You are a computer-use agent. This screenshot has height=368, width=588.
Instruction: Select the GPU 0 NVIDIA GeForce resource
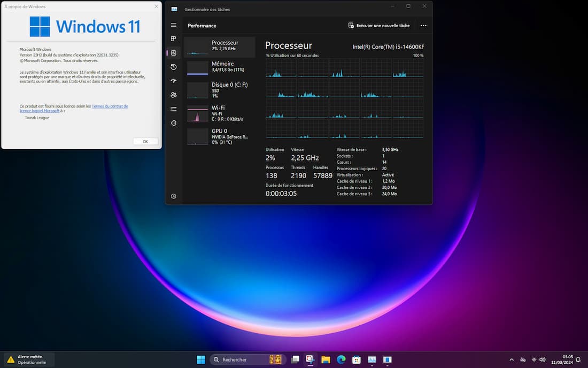pyautogui.click(x=220, y=136)
